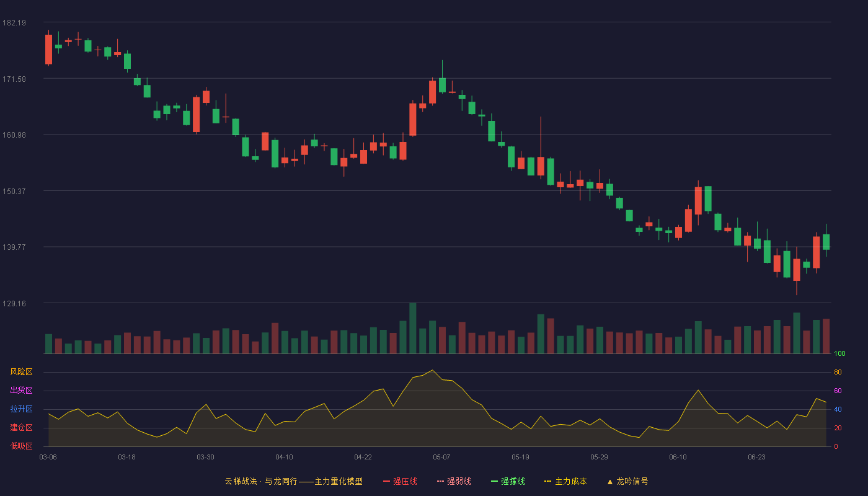Viewport: 868px width, 496px height.
Task: Toggle the 强弱线 legend item
Action: [454, 481]
